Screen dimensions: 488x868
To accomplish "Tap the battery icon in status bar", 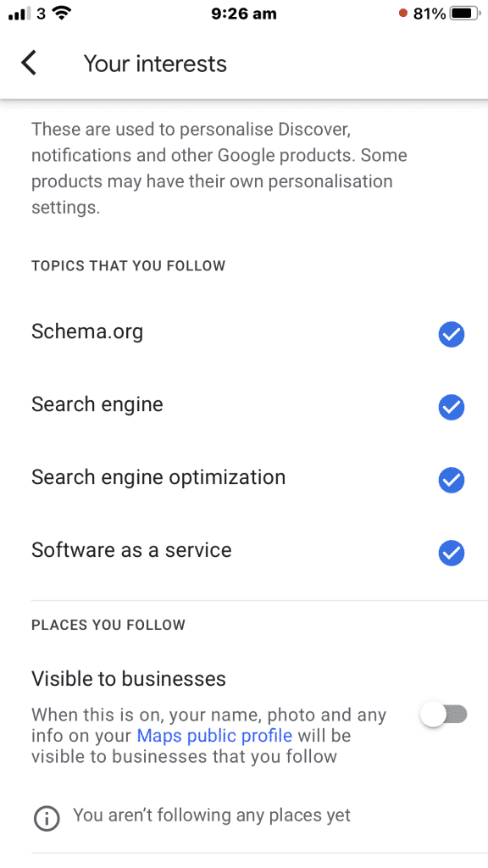I will coord(465,14).
